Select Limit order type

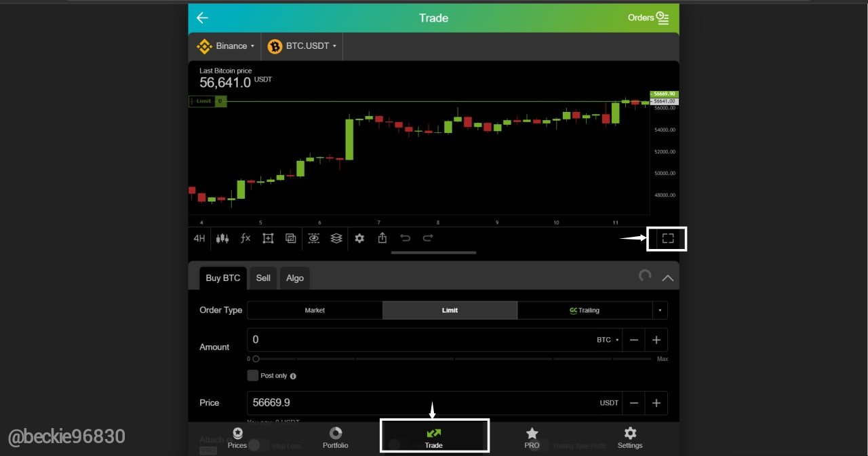point(450,310)
